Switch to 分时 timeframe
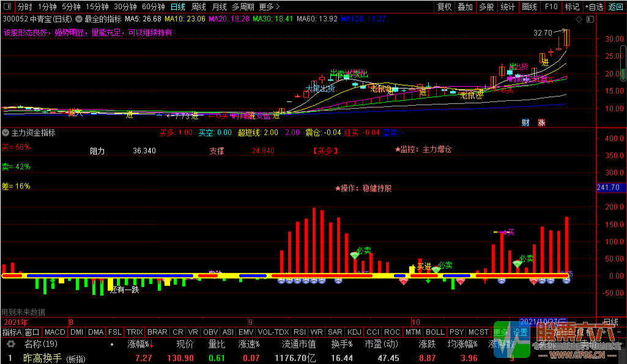This screenshot has height=364, width=627. click(x=25, y=7)
